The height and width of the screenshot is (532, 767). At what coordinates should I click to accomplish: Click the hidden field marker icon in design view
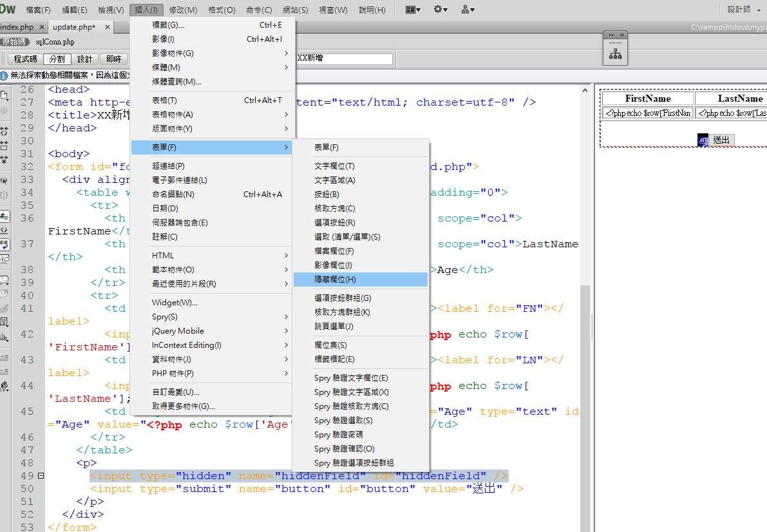[703, 140]
